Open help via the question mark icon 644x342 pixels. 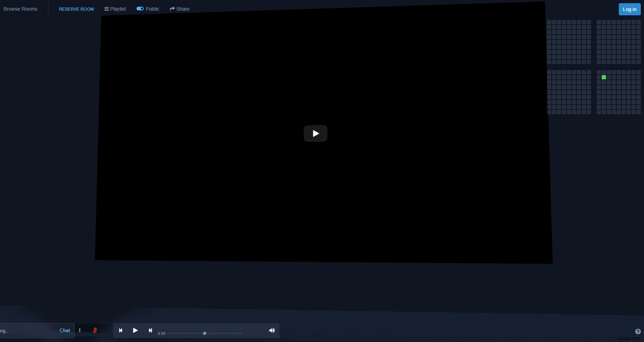[638, 332]
